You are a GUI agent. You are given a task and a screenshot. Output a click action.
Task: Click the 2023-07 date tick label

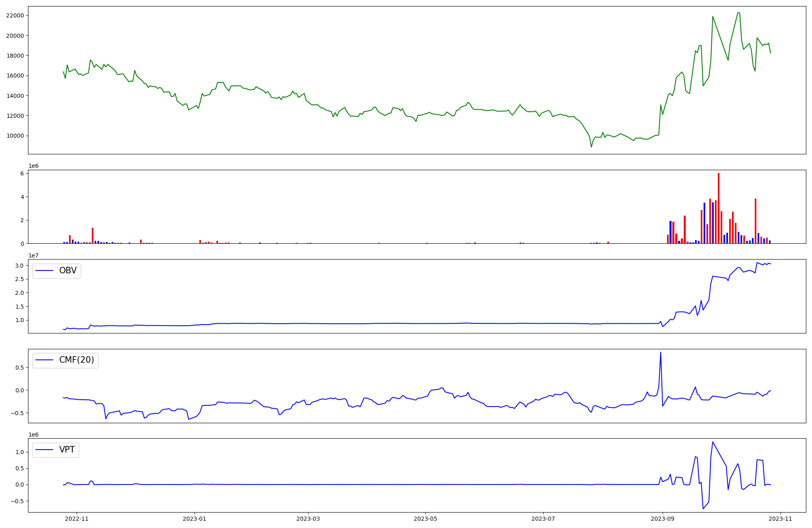click(543, 519)
